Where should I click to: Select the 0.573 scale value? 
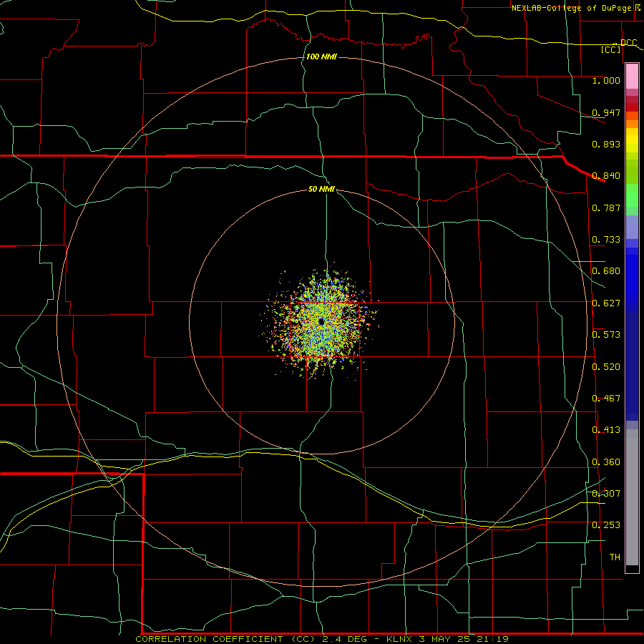coord(606,335)
